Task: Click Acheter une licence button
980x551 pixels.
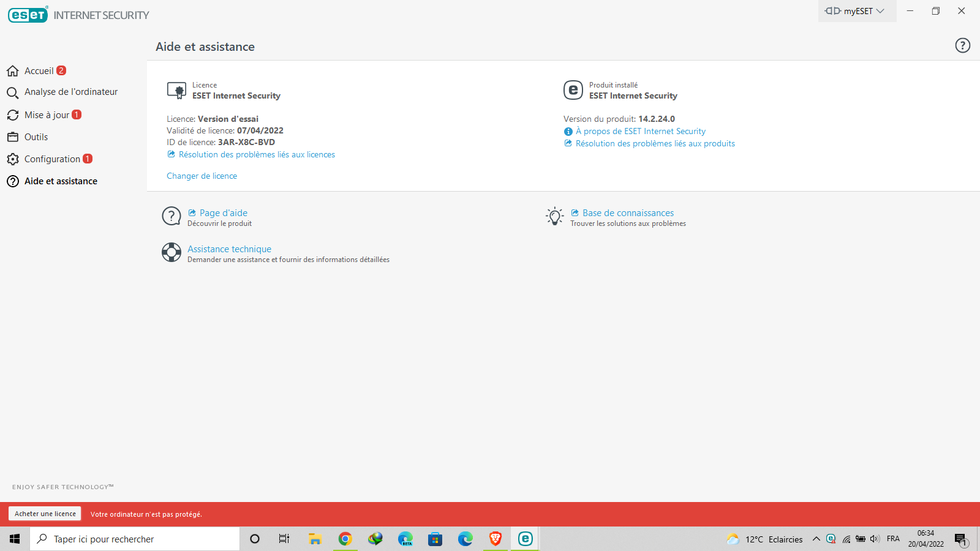Action: pos(45,514)
